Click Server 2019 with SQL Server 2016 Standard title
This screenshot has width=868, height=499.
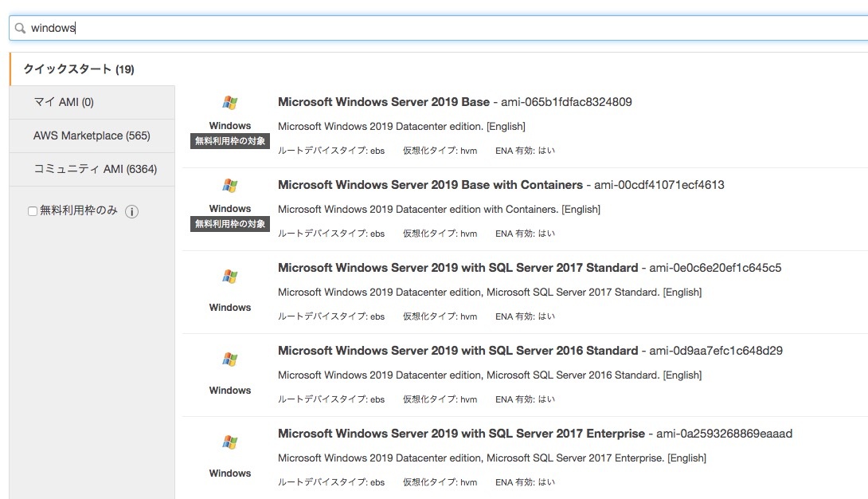[458, 351]
